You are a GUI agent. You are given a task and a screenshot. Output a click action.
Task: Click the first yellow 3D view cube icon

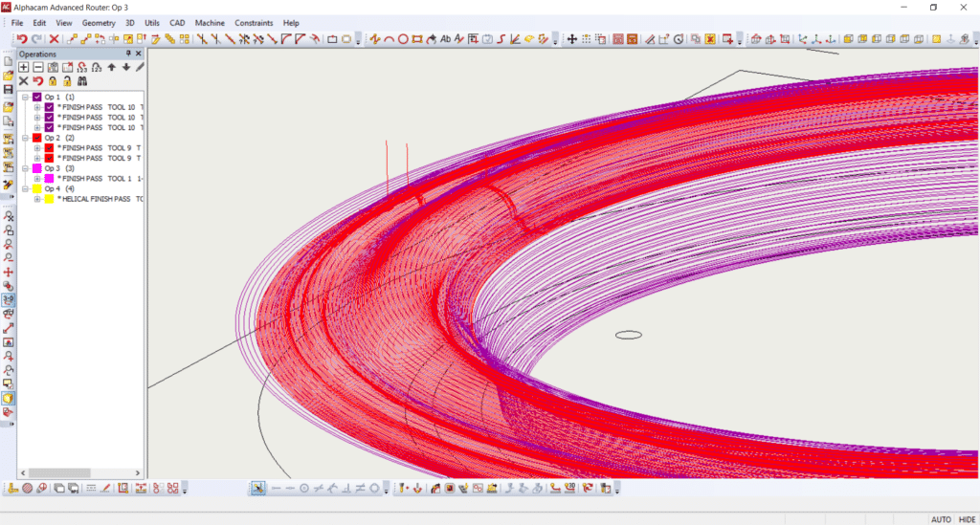pyautogui.click(x=848, y=39)
